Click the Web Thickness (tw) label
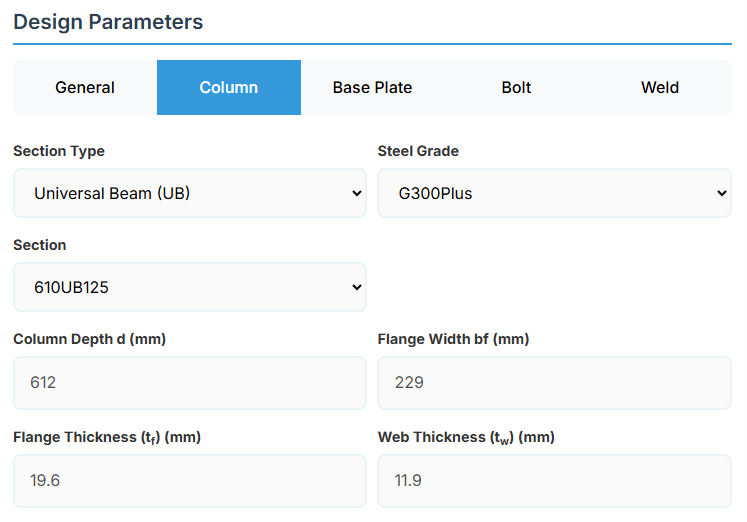Image resolution: width=747 pixels, height=522 pixels. click(x=466, y=437)
